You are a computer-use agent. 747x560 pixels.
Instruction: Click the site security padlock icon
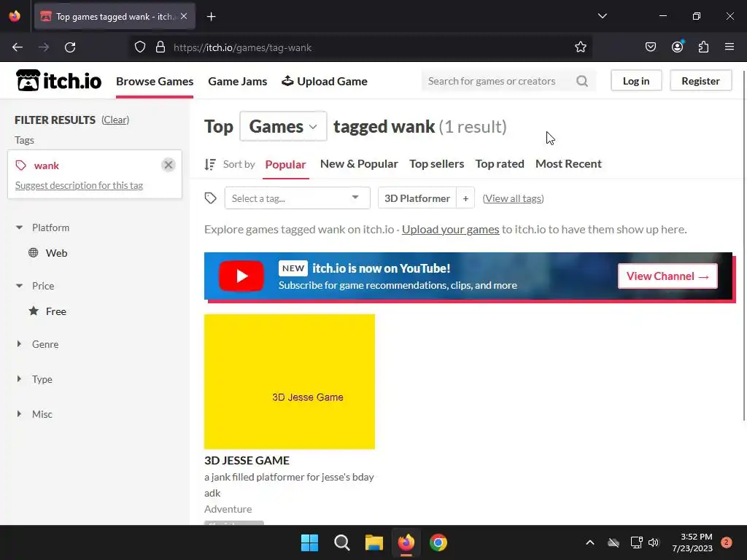pyautogui.click(x=160, y=47)
